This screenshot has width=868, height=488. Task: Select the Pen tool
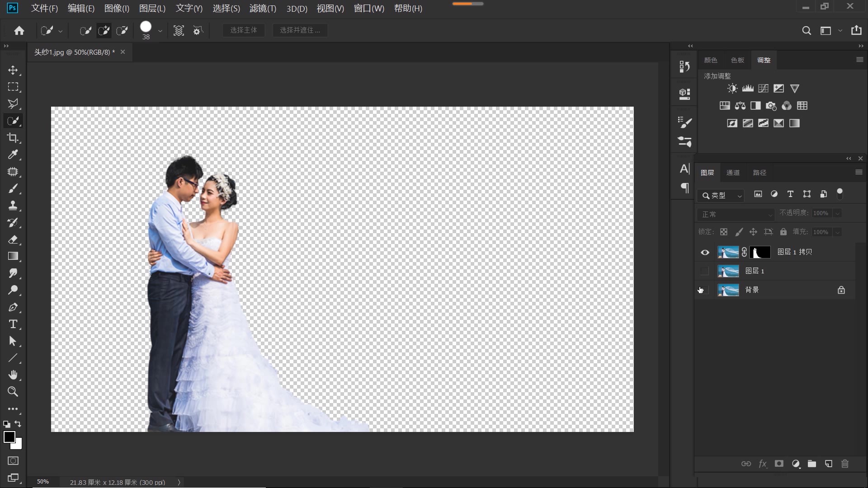[x=13, y=307]
